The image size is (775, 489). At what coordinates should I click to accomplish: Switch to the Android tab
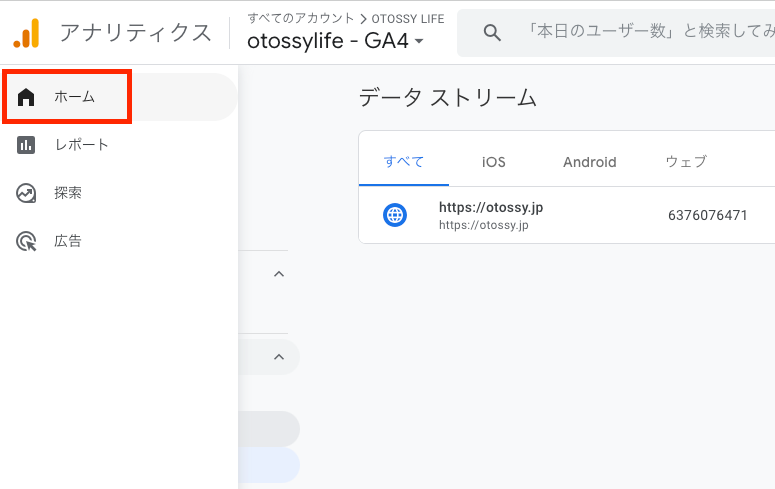590,162
